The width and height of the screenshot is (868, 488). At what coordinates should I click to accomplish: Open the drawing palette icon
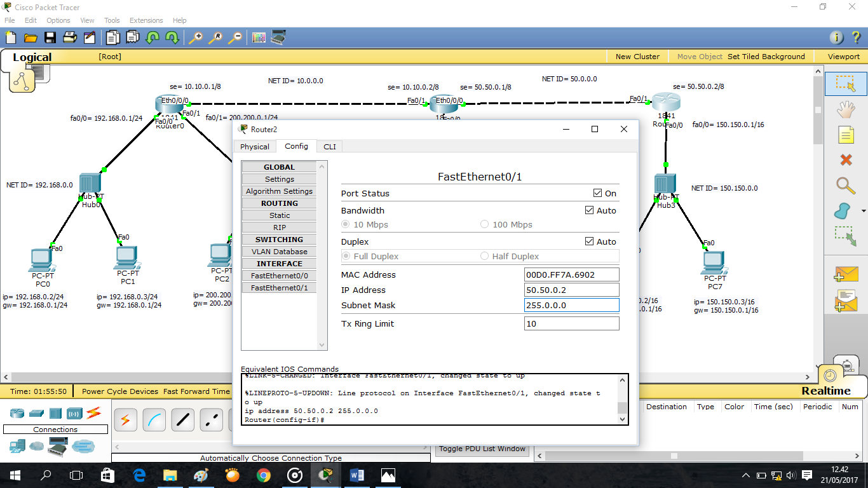pyautogui.click(x=259, y=37)
